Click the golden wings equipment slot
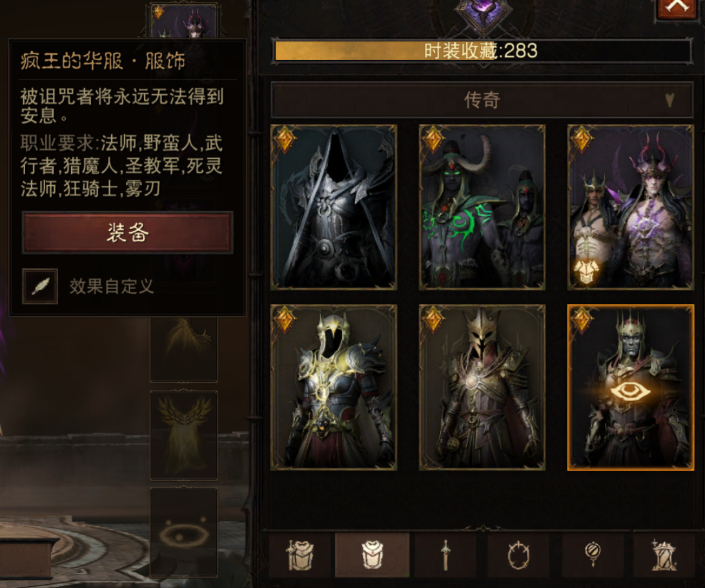705x588 pixels. coord(183,435)
